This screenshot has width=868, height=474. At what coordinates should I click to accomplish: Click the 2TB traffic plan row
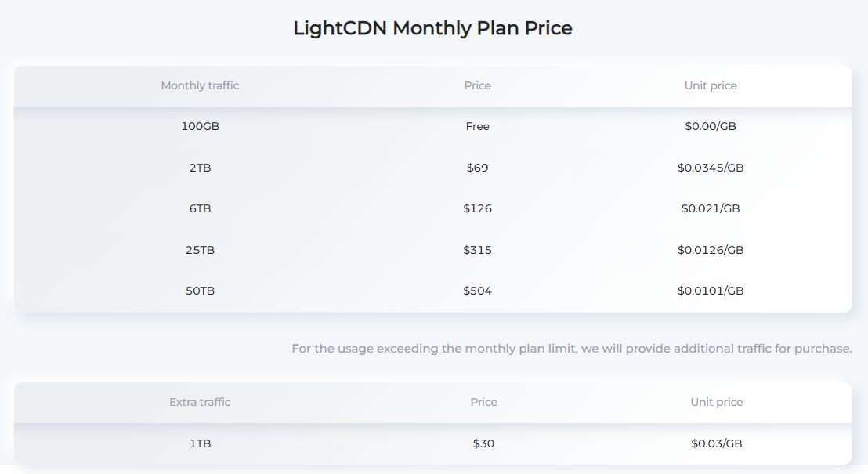tap(432, 168)
